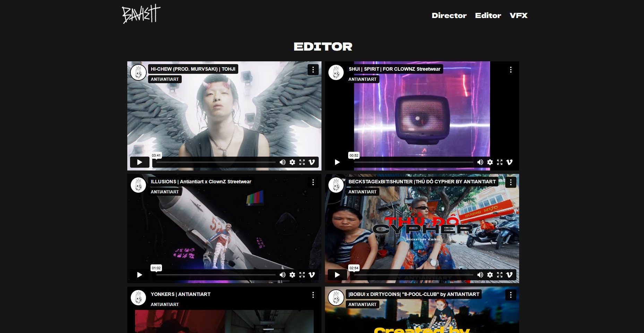Image resolution: width=644 pixels, height=333 pixels.
Task: Open Vimeo logo on HI-CHEW video
Action: (312, 162)
